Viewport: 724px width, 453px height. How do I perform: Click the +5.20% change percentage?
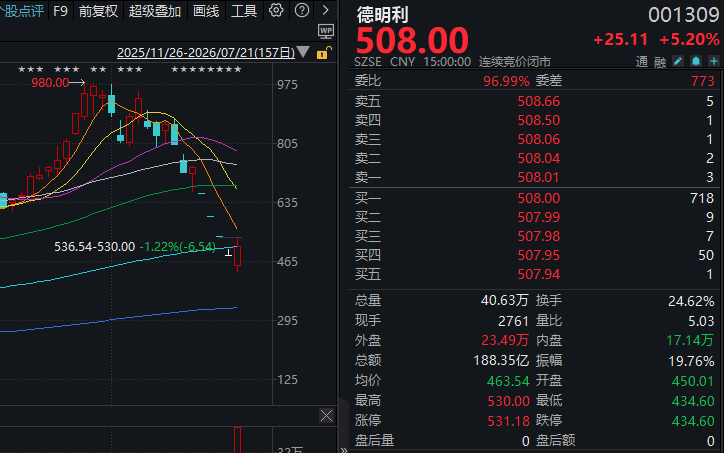point(689,40)
